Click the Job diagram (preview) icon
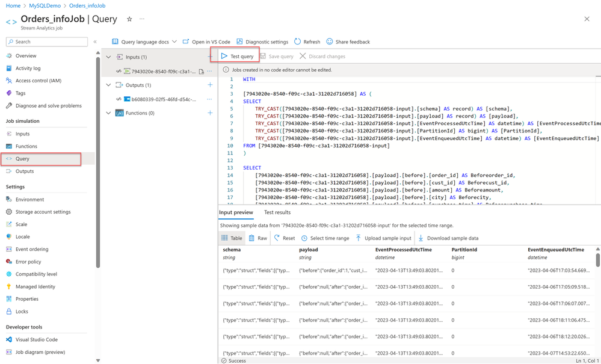 click(x=9, y=352)
